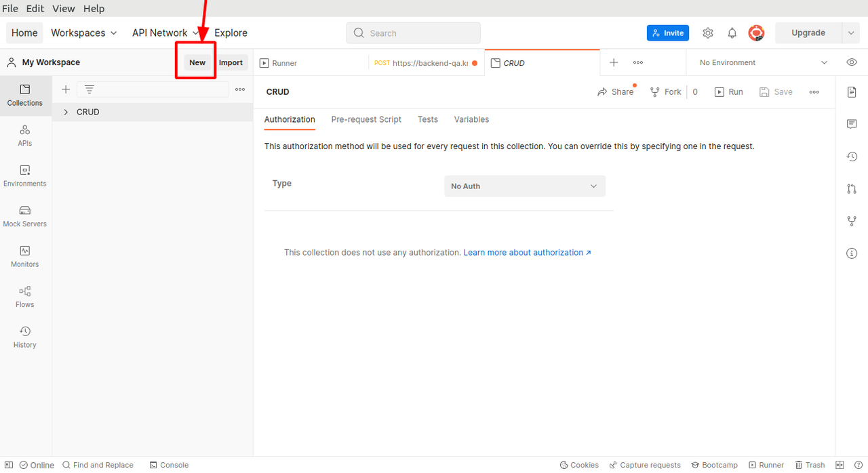Switch to the Tests tab
The width and height of the screenshot is (868, 473).
(x=428, y=119)
